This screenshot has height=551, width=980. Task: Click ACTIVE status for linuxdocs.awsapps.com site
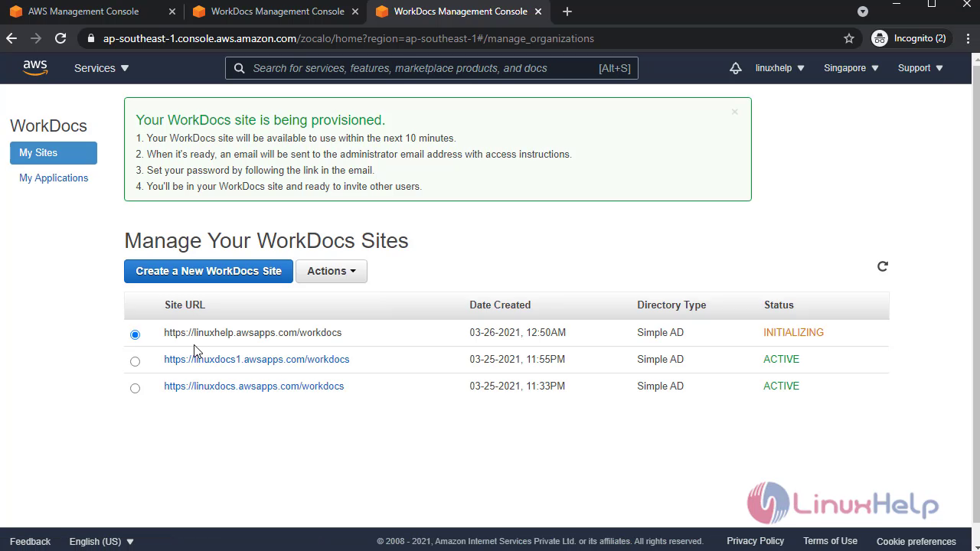point(781,386)
